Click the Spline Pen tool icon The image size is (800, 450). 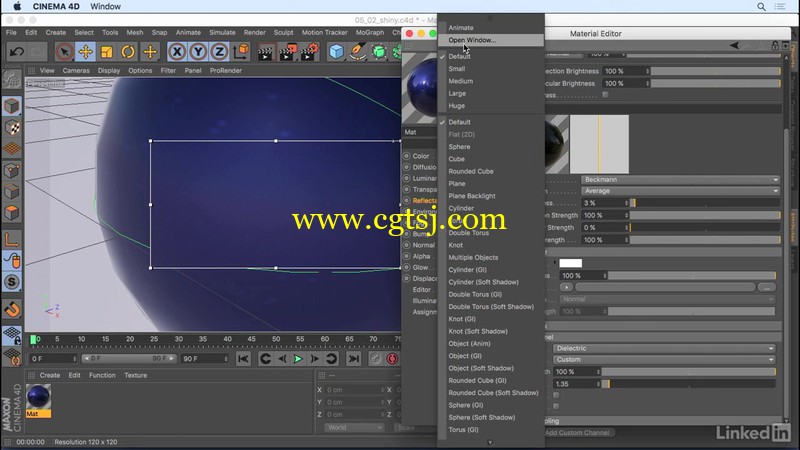(x=358, y=52)
